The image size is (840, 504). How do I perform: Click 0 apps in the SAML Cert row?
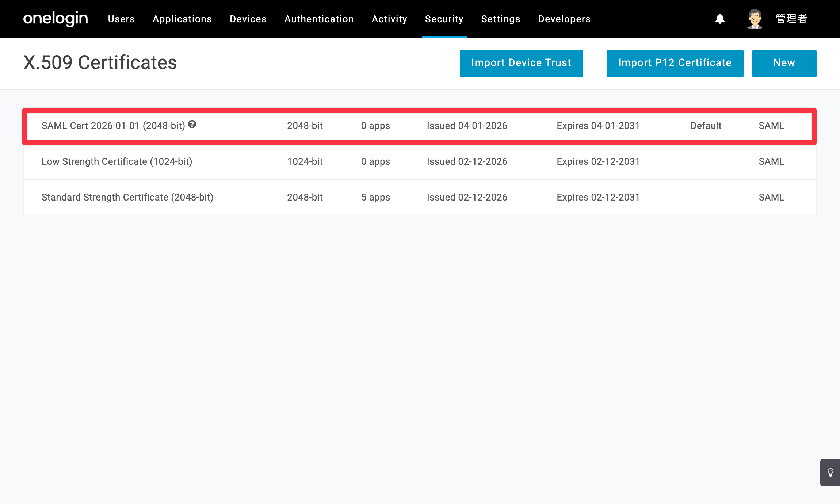click(375, 126)
